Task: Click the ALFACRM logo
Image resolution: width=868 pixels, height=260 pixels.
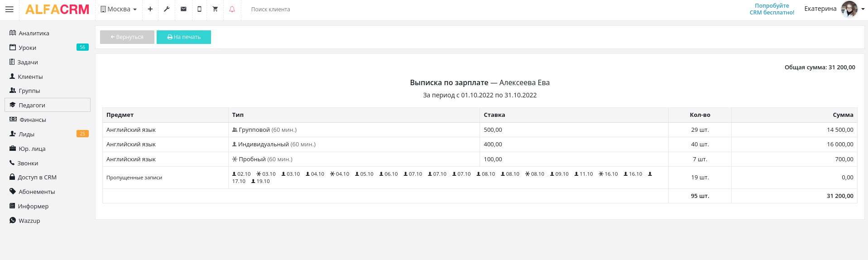Action: 57,9
